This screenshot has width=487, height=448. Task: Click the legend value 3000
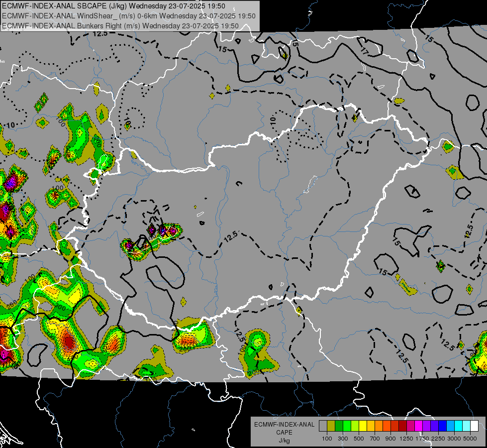[454, 439]
